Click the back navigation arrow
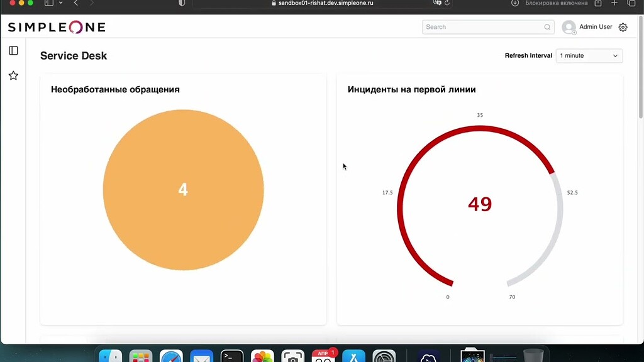Screen dimensions: 644x362 click(75, 4)
